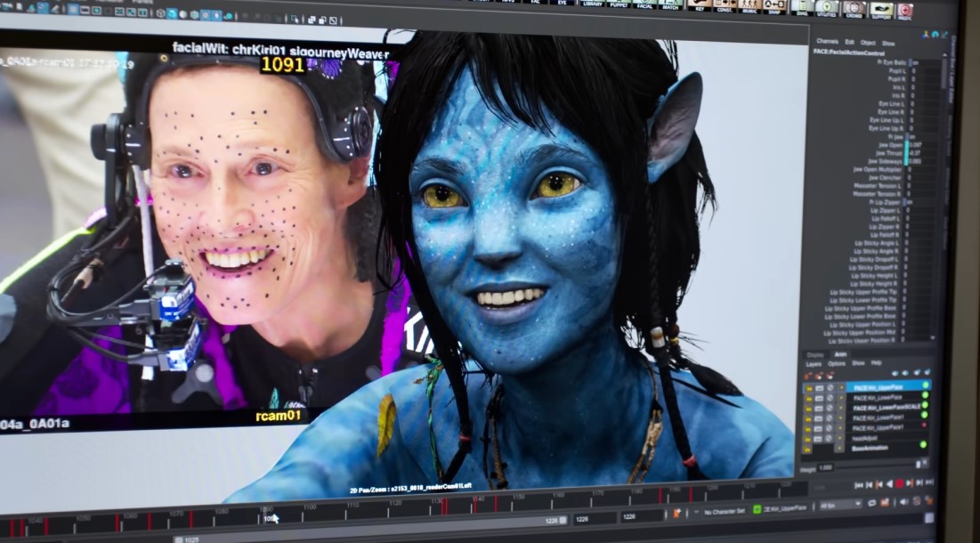
Task: Open the CROWD shelf tool
Action: pyautogui.click(x=853, y=9)
